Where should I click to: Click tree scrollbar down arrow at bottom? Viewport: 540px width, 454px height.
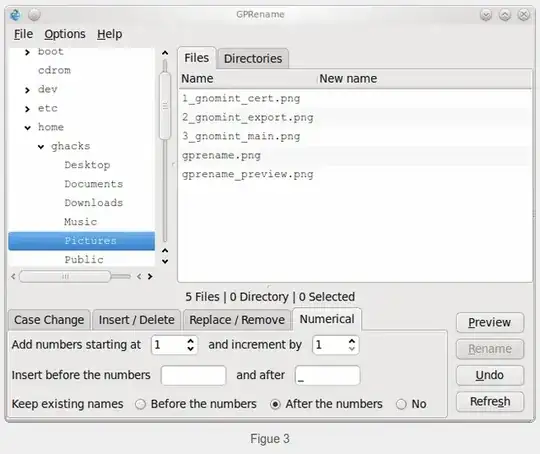(165, 261)
